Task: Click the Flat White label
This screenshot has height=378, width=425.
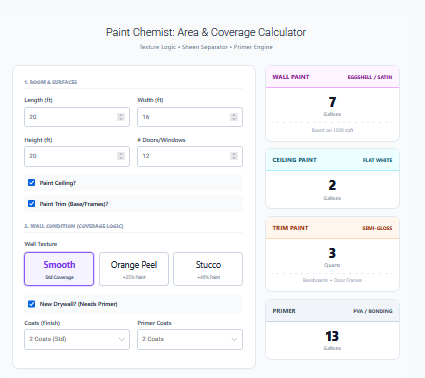Action: pyautogui.click(x=377, y=160)
